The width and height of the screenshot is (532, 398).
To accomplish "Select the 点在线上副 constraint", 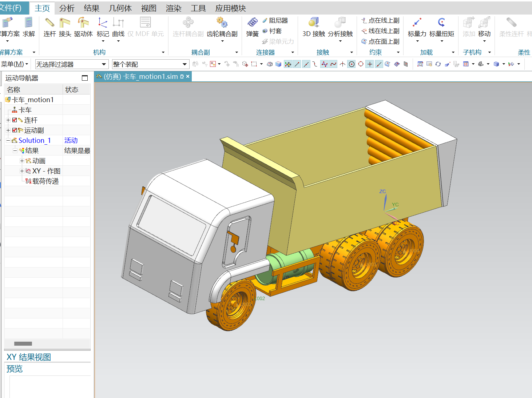I will pos(380,20).
